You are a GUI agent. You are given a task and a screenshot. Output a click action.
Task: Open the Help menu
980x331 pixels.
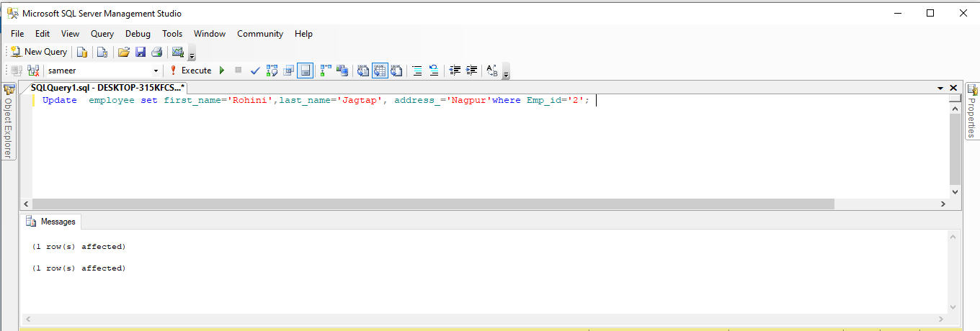pos(304,34)
